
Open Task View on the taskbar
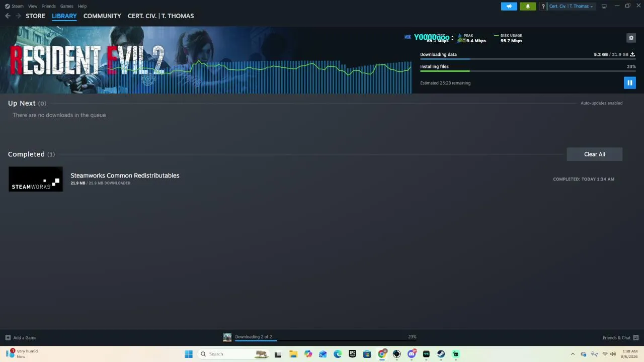(278, 354)
